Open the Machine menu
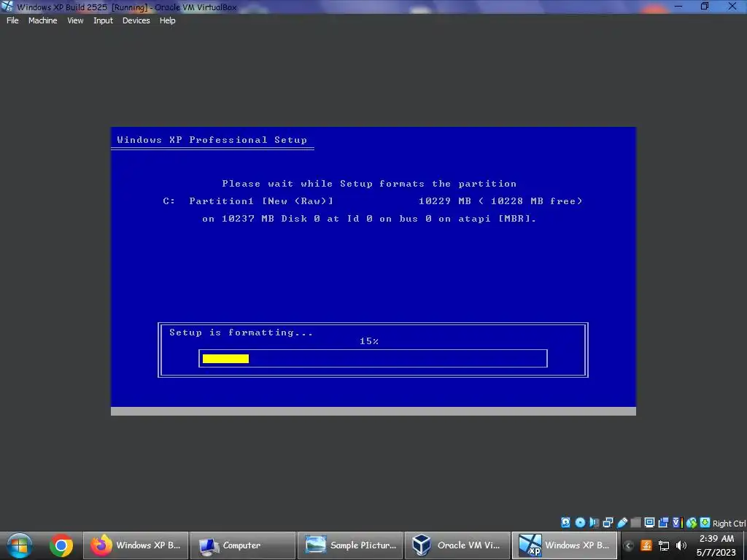This screenshot has height=560, width=747. (x=42, y=20)
